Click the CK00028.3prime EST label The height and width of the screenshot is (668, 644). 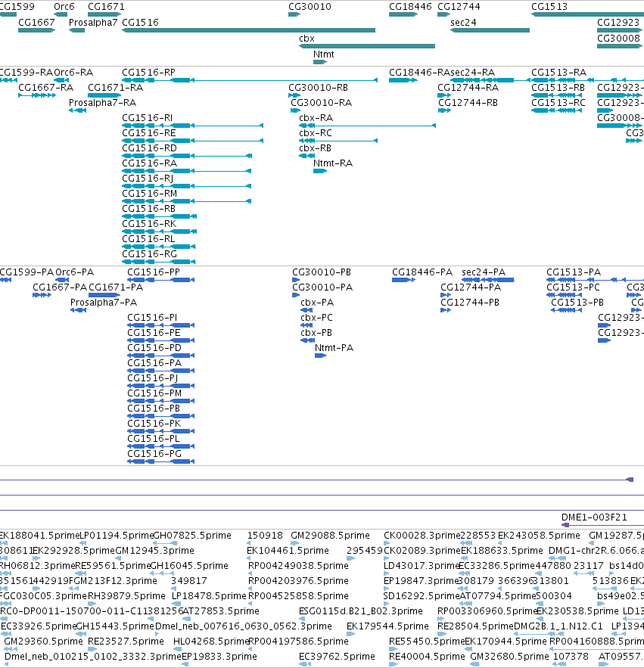click(x=422, y=536)
